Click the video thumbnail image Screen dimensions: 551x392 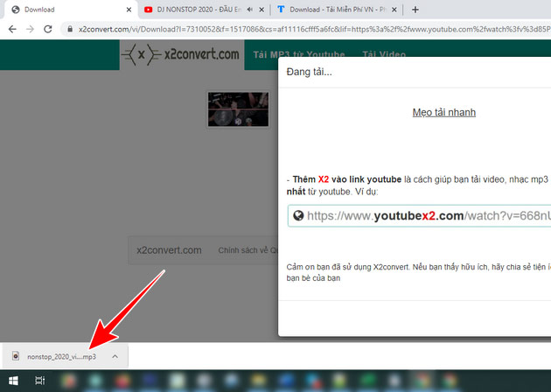(x=238, y=109)
